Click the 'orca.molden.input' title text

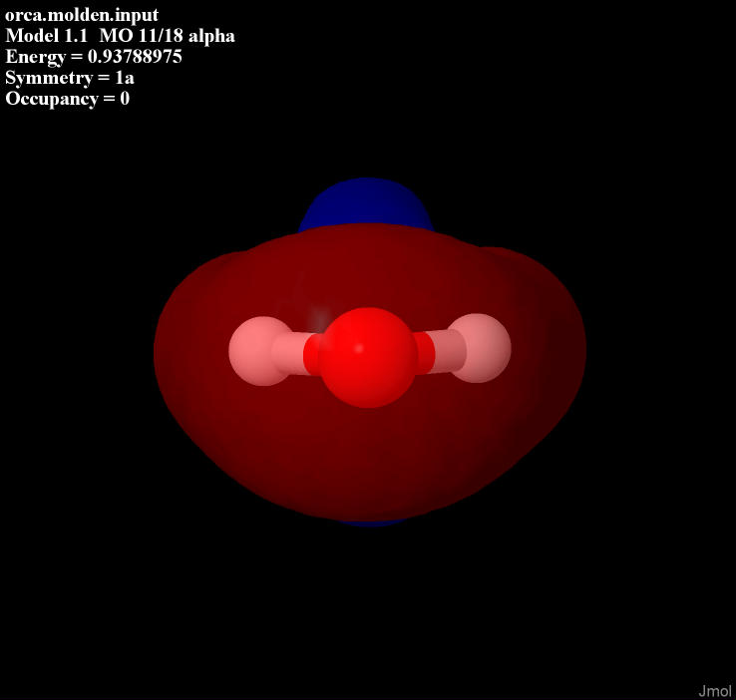82,15
